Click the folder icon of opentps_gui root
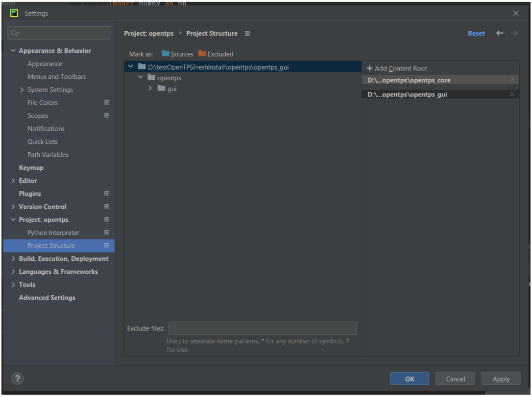 point(142,67)
